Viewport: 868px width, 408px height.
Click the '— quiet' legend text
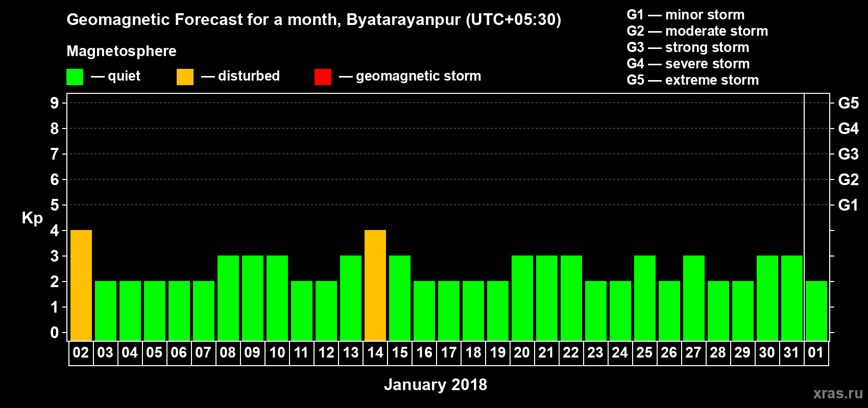[116, 76]
